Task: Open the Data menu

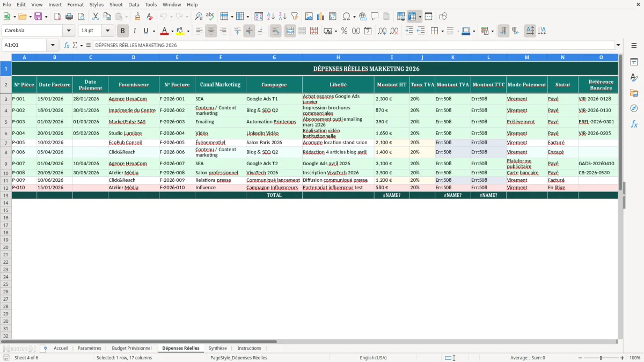Action: click(134, 4)
